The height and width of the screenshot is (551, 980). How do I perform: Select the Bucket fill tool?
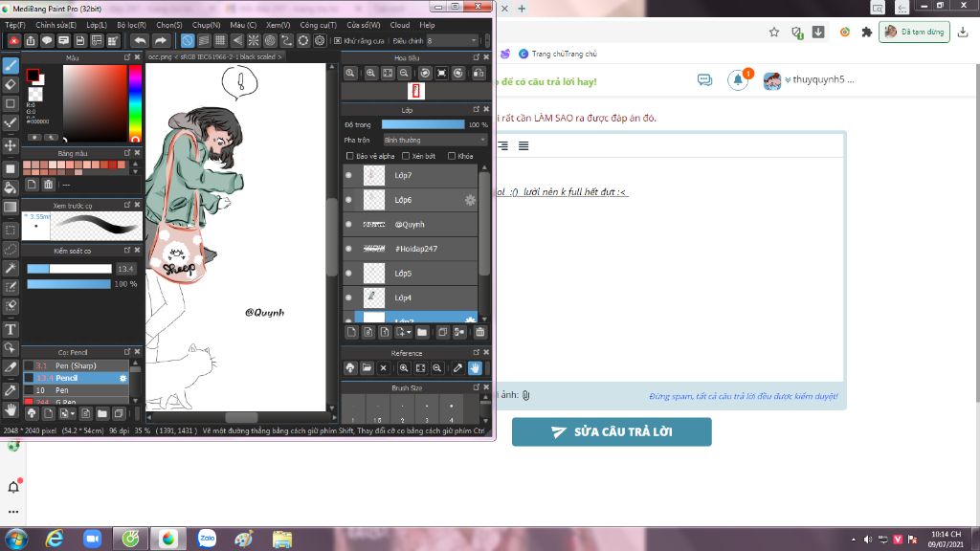11,187
